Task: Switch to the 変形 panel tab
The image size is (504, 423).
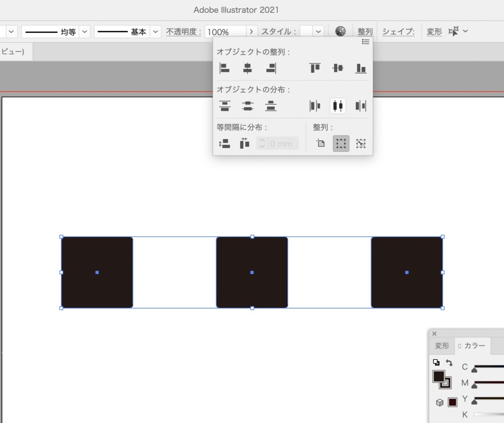Action: pyautogui.click(x=441, y=346)
